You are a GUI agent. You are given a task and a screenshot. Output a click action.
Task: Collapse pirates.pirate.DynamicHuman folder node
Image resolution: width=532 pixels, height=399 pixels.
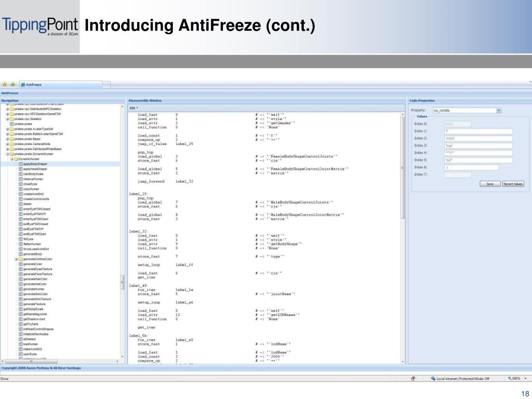coord(7,154)
